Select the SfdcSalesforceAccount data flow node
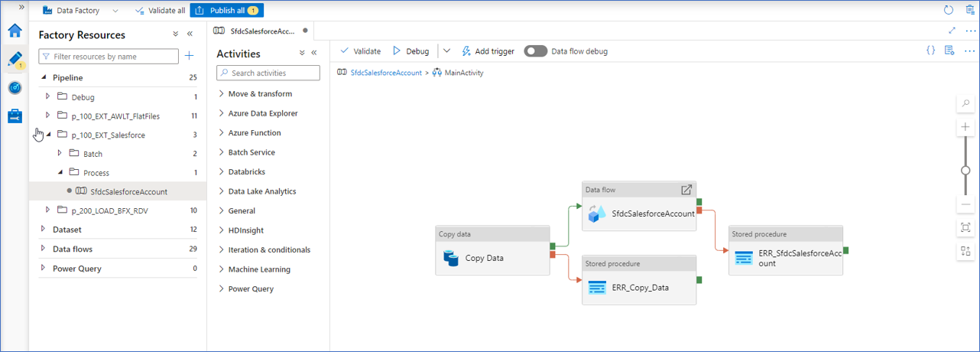 tap(639, 205)
